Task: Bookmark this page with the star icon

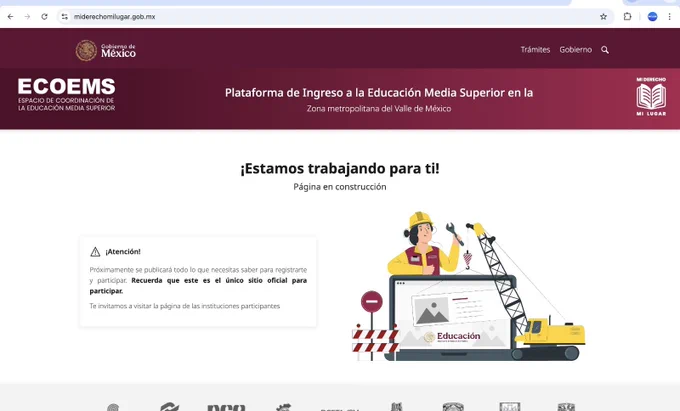Action: tap(603, 16)
